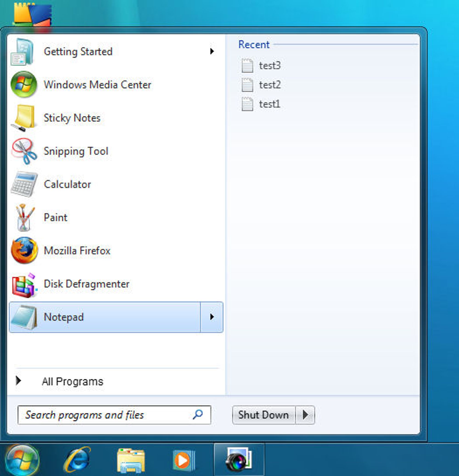Screen dimensions: 459x476
Task: Open the Sticky Notes icon
Action: click(24, 118)
